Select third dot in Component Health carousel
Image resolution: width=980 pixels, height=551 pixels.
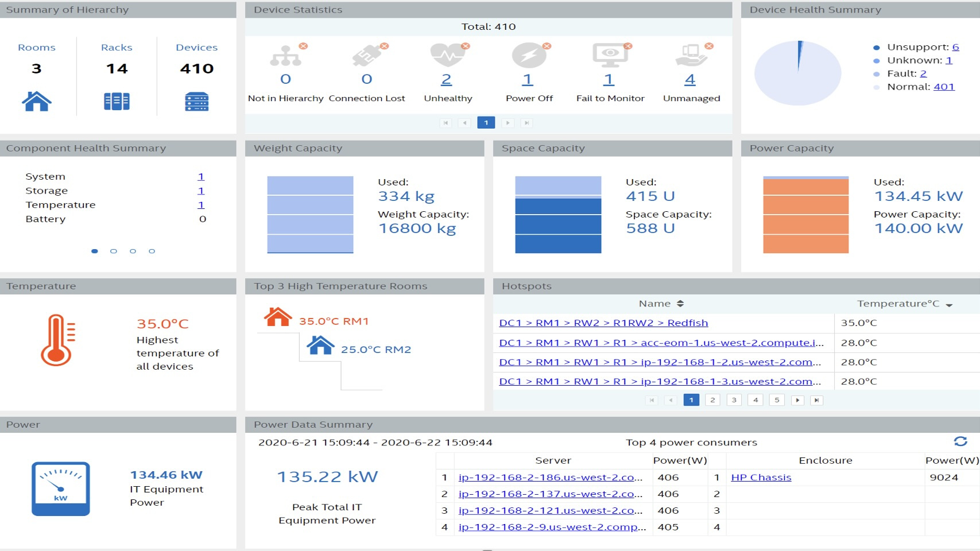[133, 251]
